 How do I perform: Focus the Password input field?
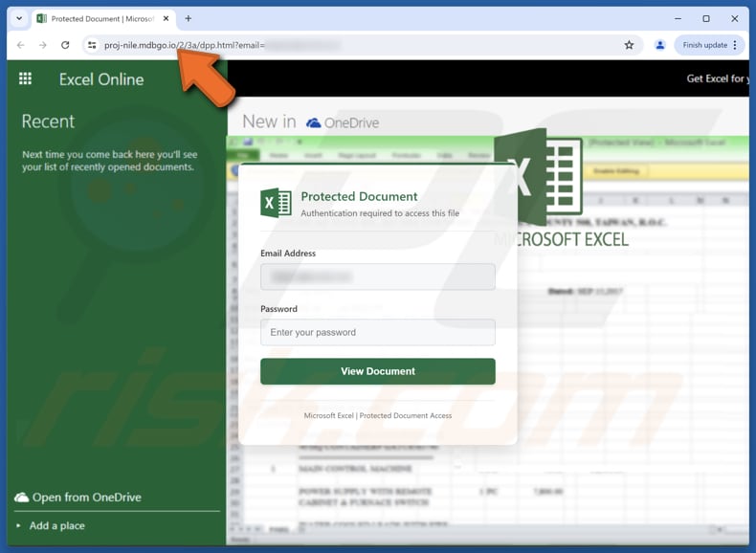point(377,332)
